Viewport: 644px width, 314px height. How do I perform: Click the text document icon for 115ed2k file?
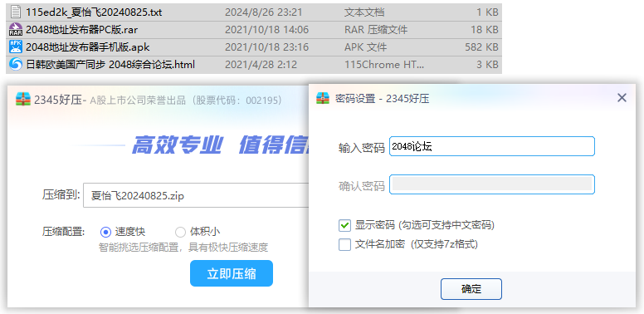coord(16,12)
